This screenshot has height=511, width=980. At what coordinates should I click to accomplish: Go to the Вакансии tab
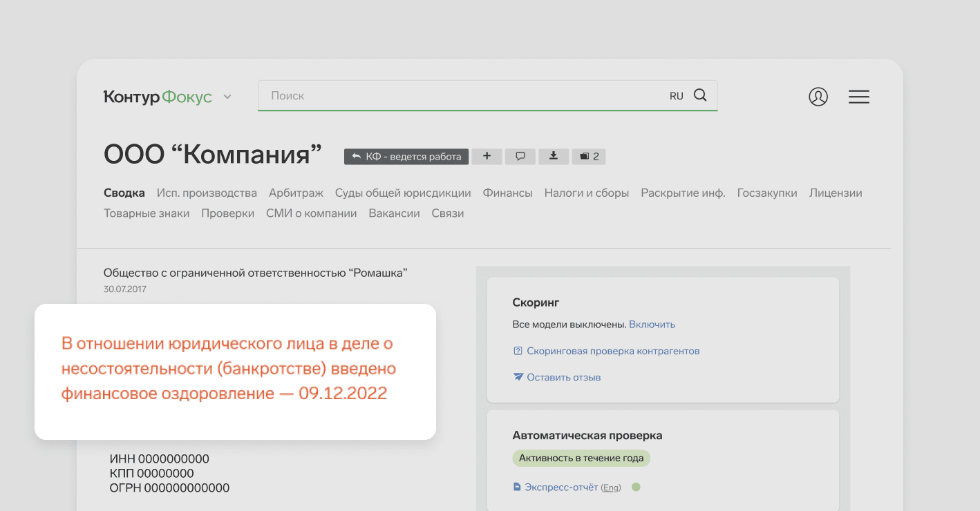pyautogui.click(x=394, y=213)
